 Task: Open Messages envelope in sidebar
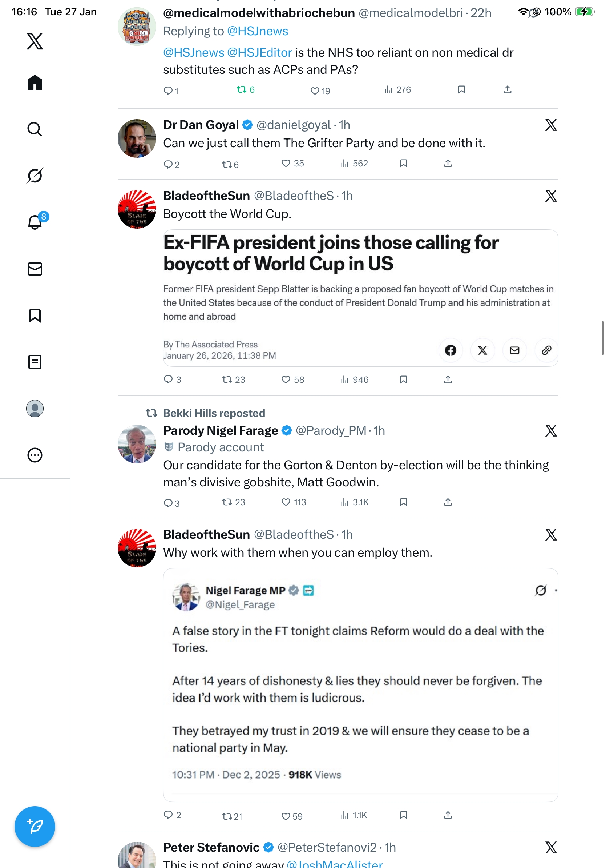click(35, 269)
